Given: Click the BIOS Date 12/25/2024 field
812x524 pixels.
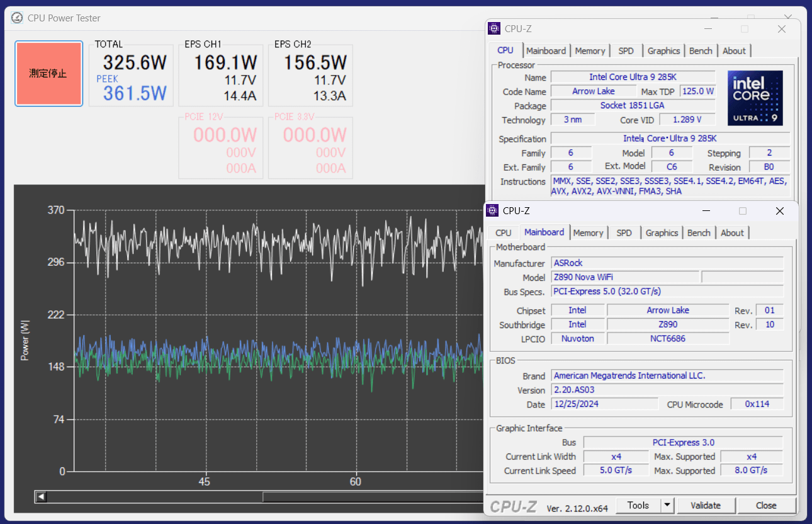Looking at the screenshot, I should (x=604, y=404).
